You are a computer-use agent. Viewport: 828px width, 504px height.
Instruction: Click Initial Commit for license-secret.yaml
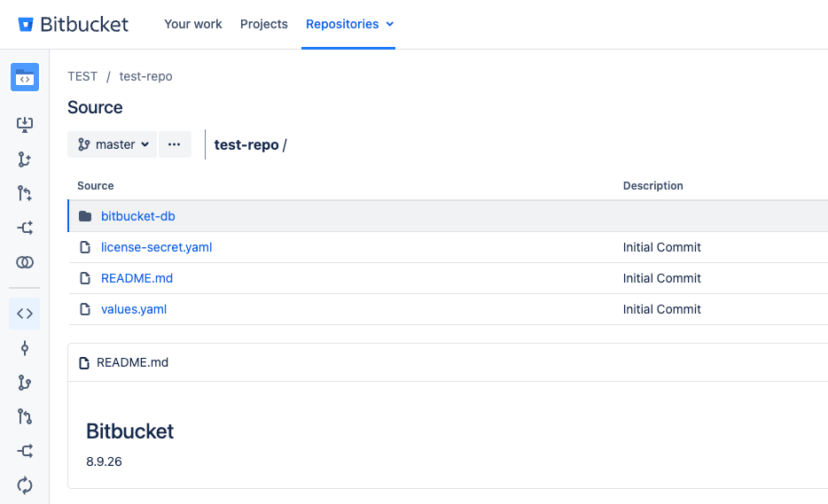tap(661, 247)
